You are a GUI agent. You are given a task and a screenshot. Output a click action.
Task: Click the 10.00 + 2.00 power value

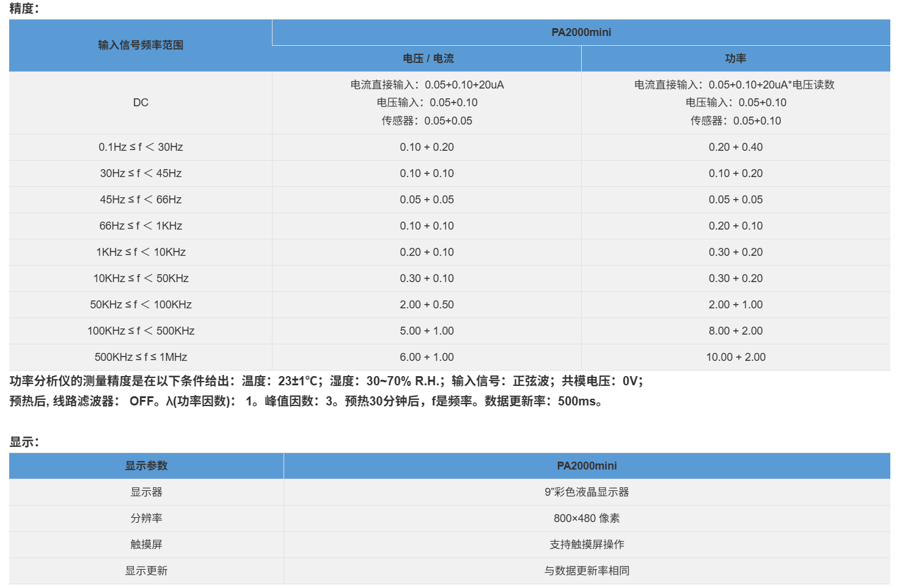pos(736,357)
